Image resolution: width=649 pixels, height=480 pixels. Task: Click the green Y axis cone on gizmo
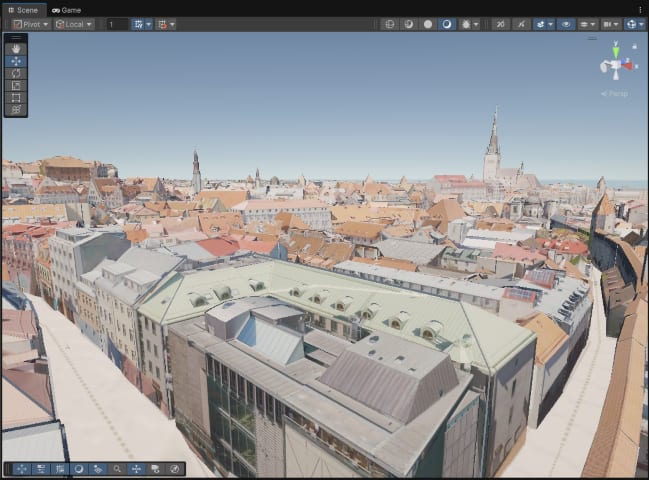616,51
